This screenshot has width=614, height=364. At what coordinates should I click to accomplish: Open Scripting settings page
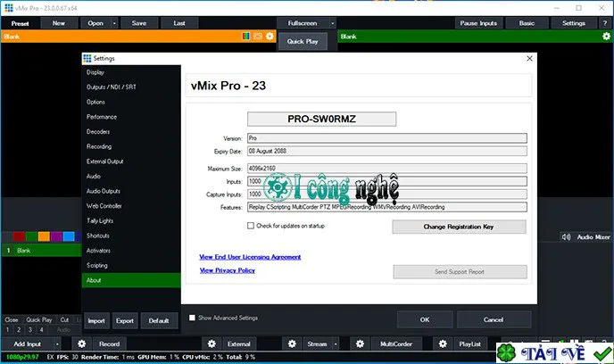[x=131, y=265]
